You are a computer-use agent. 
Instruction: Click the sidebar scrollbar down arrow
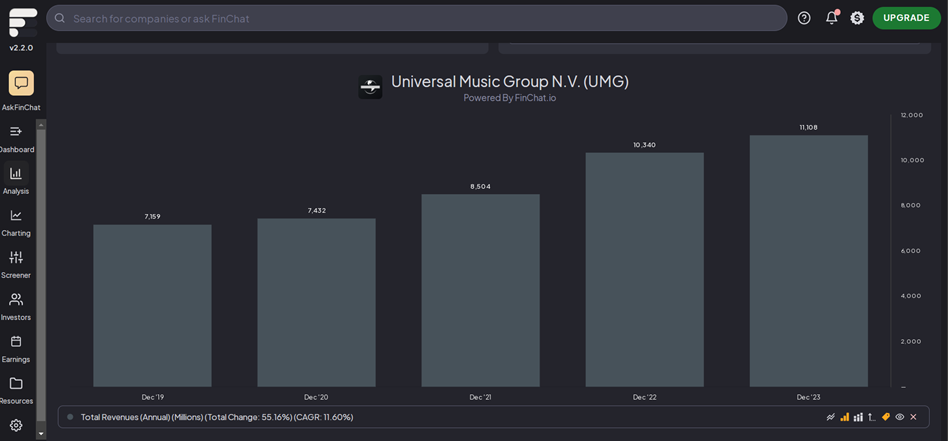point(41,433)
